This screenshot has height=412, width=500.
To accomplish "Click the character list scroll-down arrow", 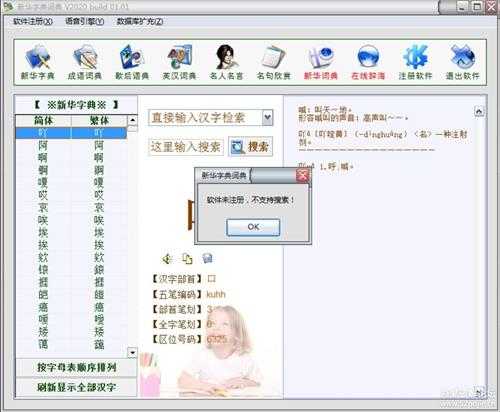I will (132, 352).
